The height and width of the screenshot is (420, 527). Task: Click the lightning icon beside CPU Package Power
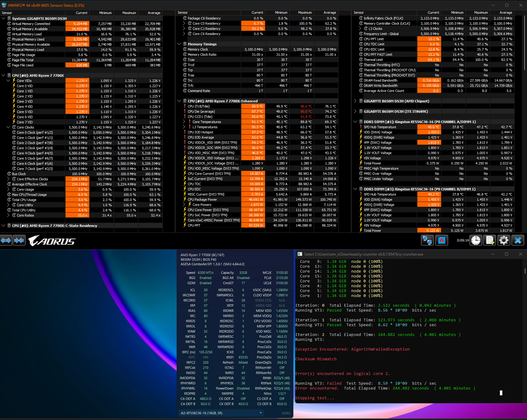(185, 199)
